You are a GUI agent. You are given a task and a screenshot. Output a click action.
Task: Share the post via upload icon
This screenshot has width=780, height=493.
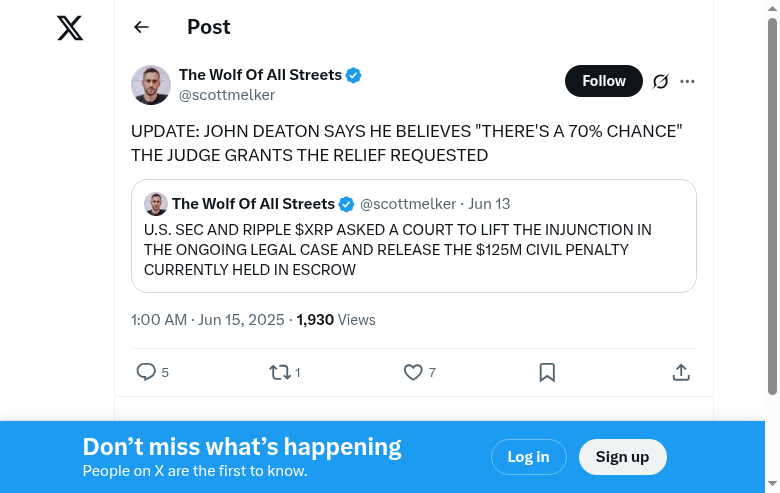point(681,372)
